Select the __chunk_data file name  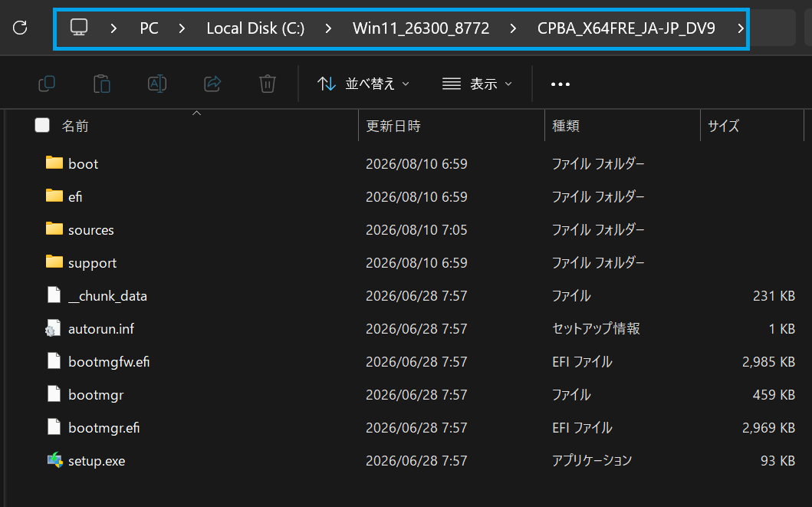pyautogui.click(x=107, y=296)
